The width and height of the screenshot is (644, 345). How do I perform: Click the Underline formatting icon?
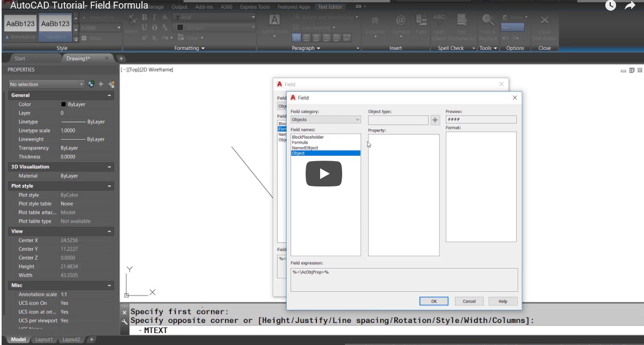tap(144, 27)
